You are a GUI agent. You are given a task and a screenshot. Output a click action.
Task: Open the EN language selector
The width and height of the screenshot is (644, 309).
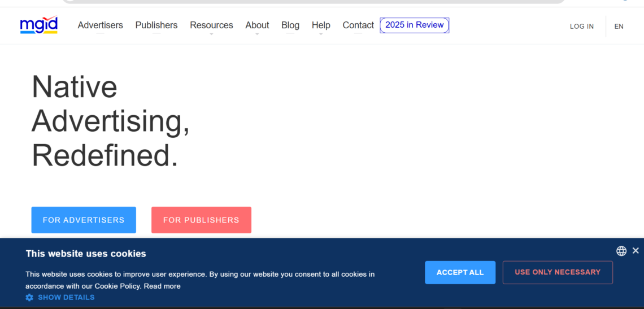(x=619, y=27)
